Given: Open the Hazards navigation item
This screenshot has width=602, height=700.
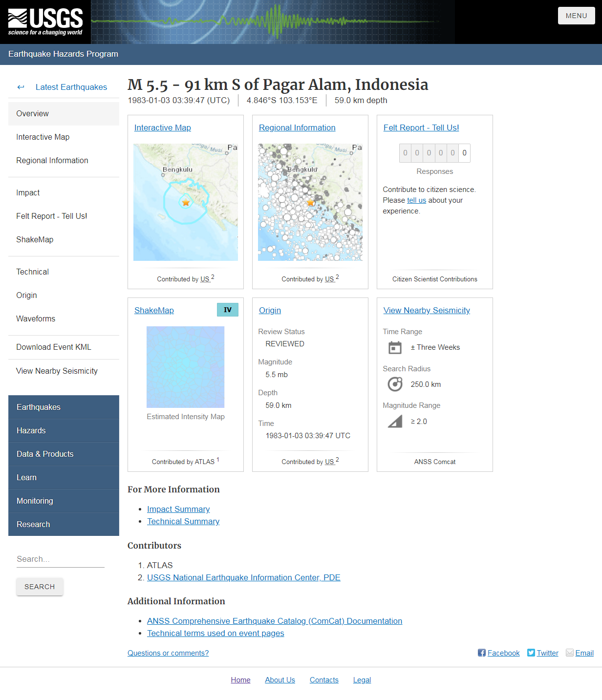Looking at the screenshot, I should [x=64, y=430].
